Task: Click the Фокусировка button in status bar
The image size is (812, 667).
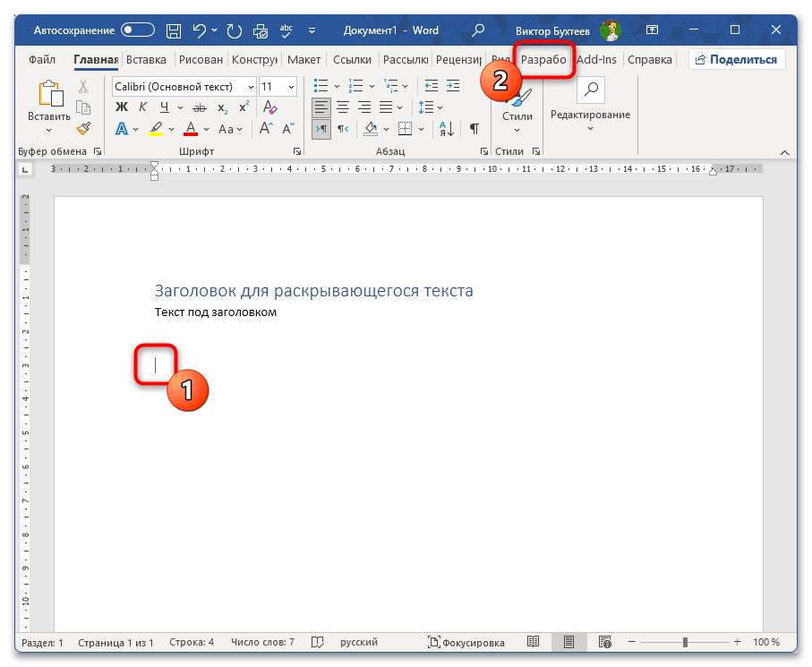Action: (466, 643)
